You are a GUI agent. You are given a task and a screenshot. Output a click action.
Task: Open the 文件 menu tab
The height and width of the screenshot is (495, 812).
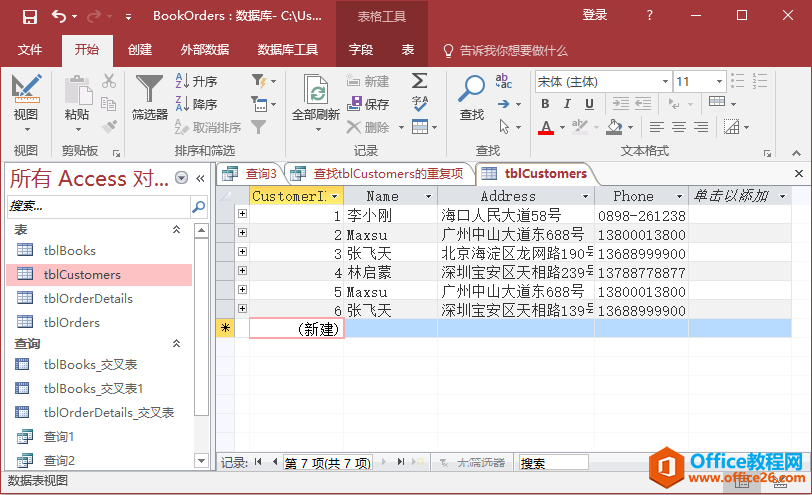coord(30,50)
